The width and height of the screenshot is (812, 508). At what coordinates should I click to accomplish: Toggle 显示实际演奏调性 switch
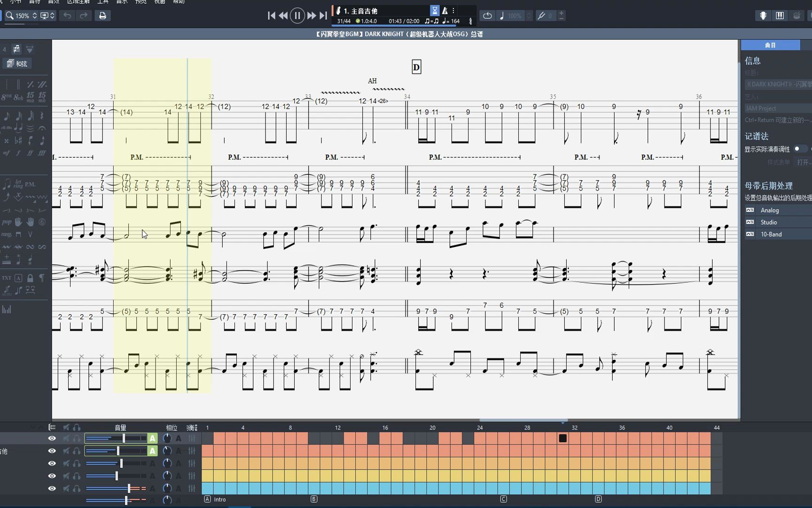tap(800, 149)
